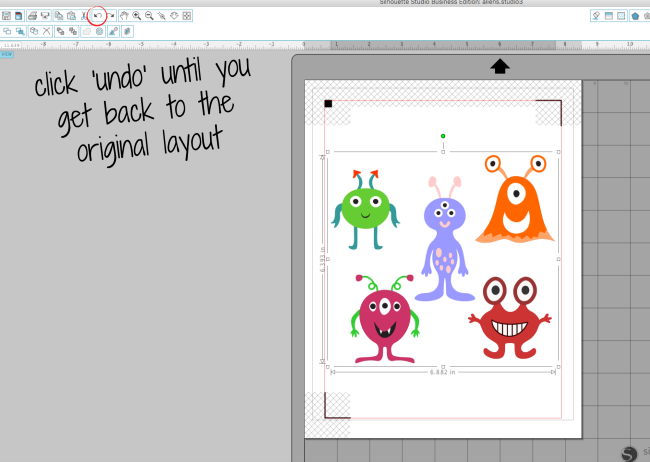Click the Undo arrow icon

click(97, 16)
